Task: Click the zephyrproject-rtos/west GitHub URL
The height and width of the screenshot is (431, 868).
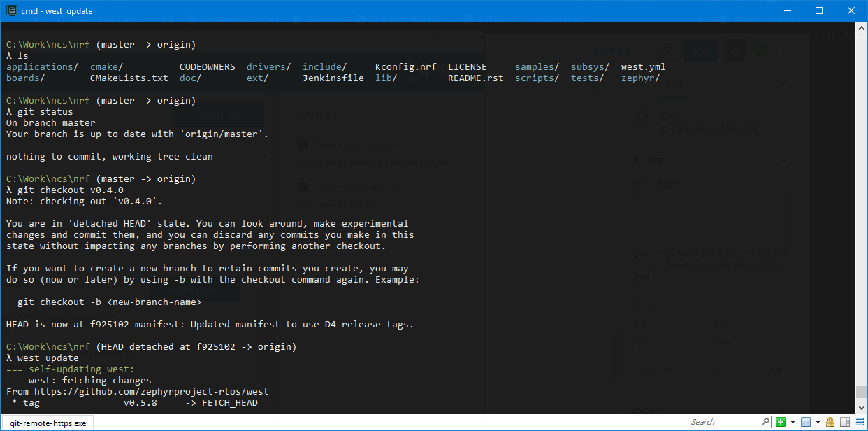Action: coord(151,392)
